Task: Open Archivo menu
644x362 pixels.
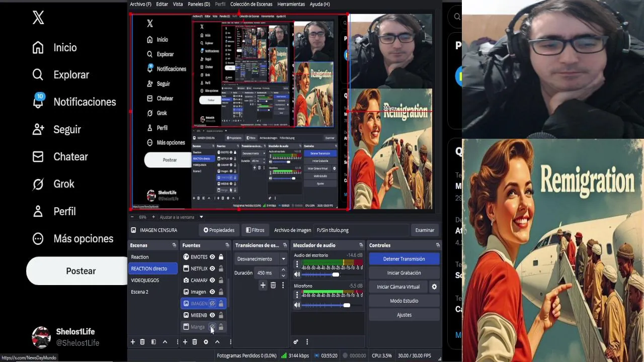Action: (140, 4)
